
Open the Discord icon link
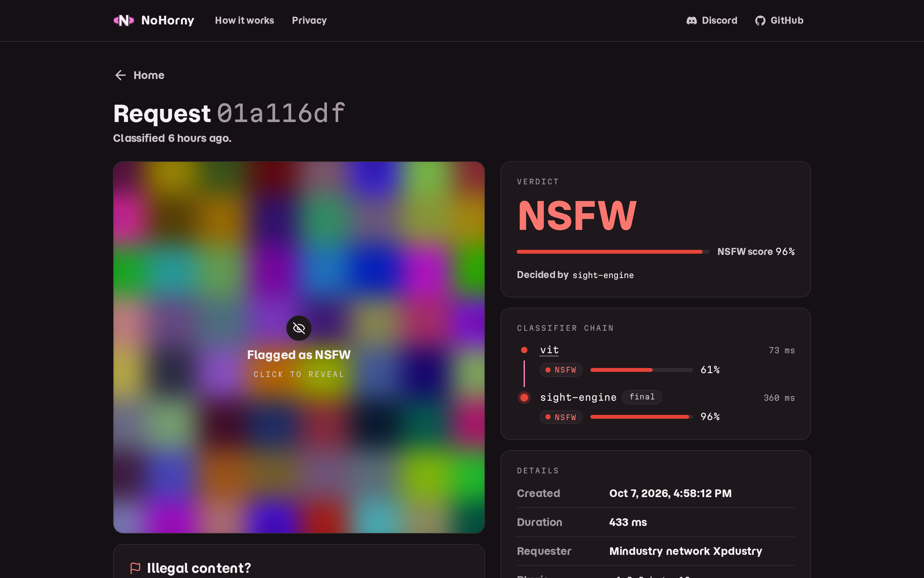pos(691,21)
